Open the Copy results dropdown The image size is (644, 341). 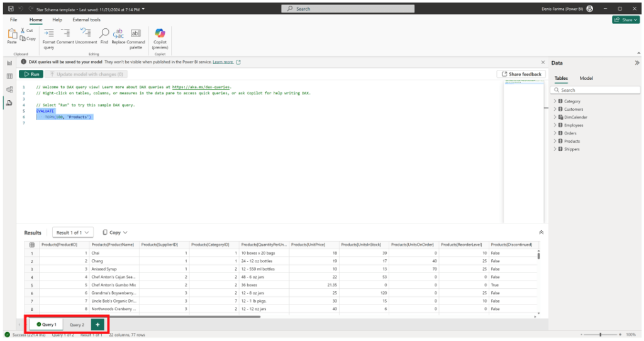tap(114, 232)
